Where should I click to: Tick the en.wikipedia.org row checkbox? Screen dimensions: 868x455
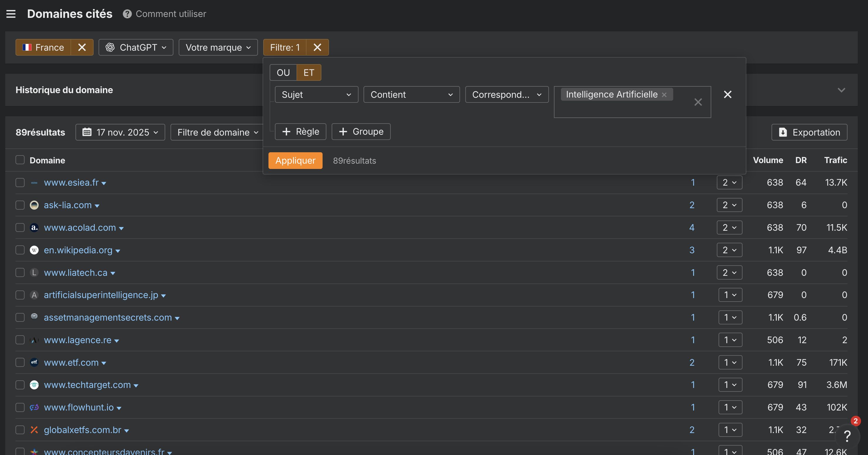20,250
